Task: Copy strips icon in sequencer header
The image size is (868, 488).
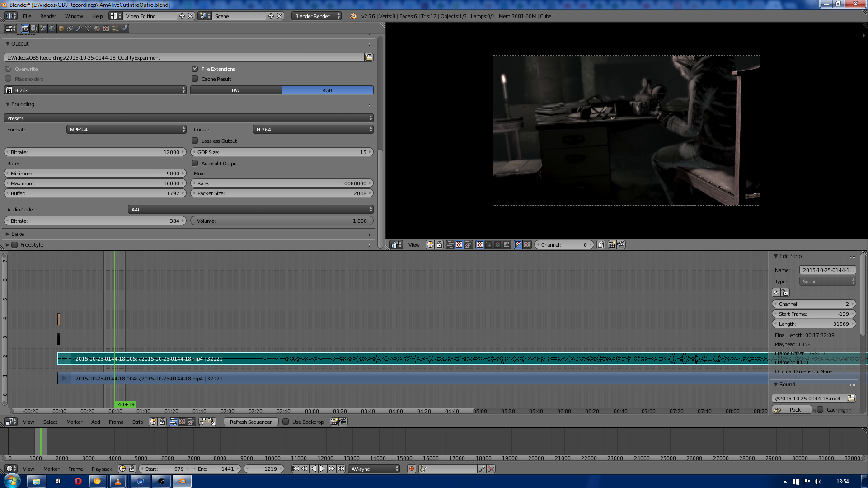Action: pos(203,422)
